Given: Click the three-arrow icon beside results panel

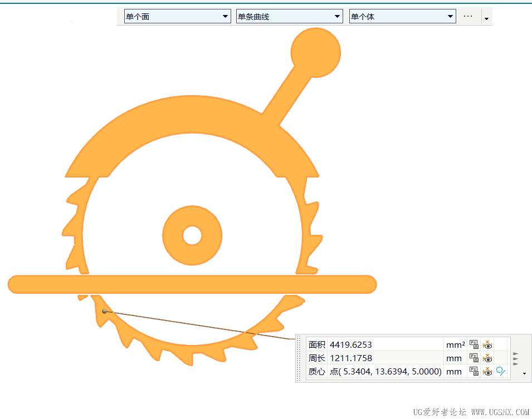Looking at the screenshot, I should tap(515, 359).
